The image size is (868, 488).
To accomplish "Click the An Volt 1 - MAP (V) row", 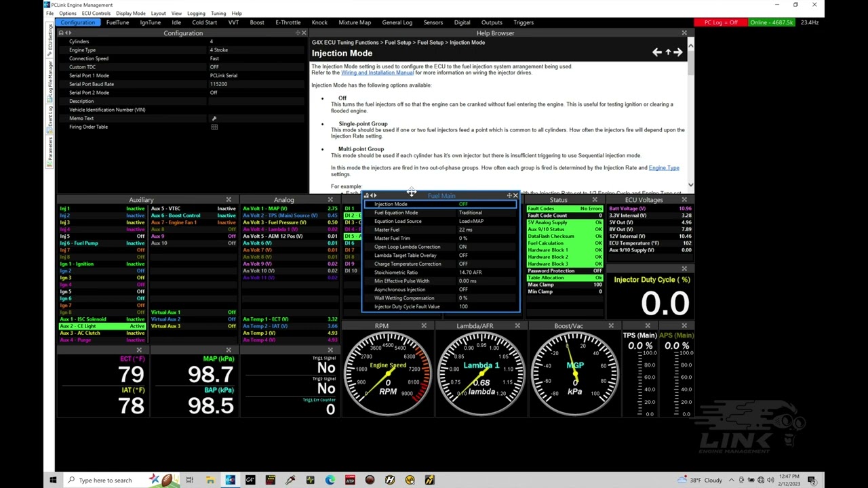I will click(290, 209).
